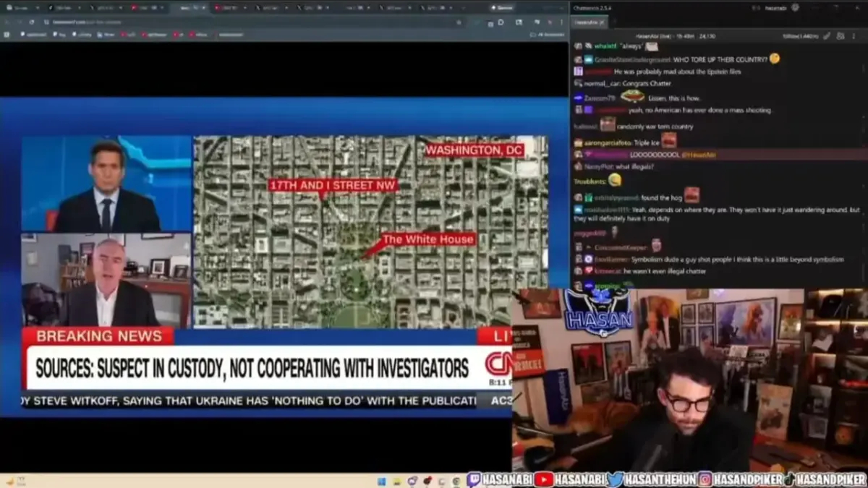Switch to the second browser tab
The image size is (868, 488).
(x=64, y=8)
